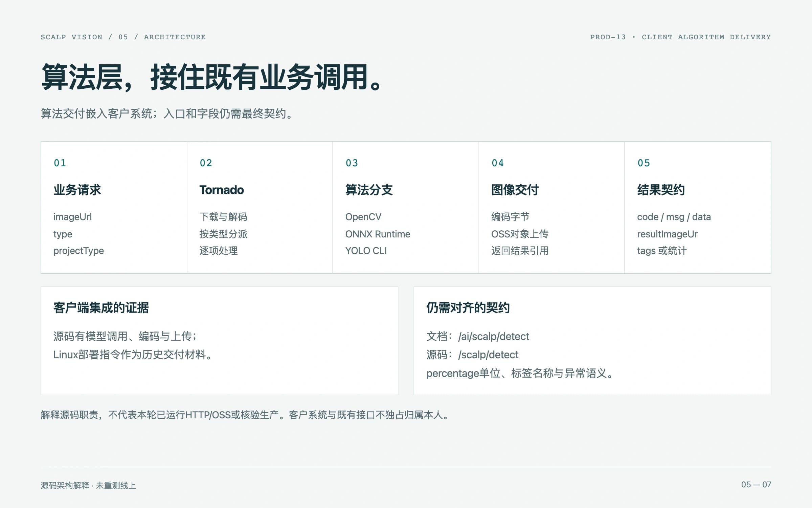812x508 pixels.
Task: Click the 编码字节 line
Action: [510, 217]
